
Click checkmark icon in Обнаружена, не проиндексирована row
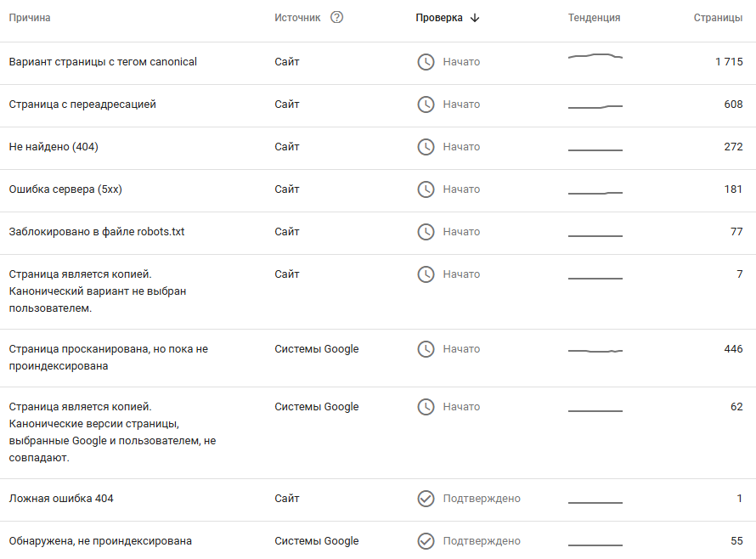click(x=426, y=541)
